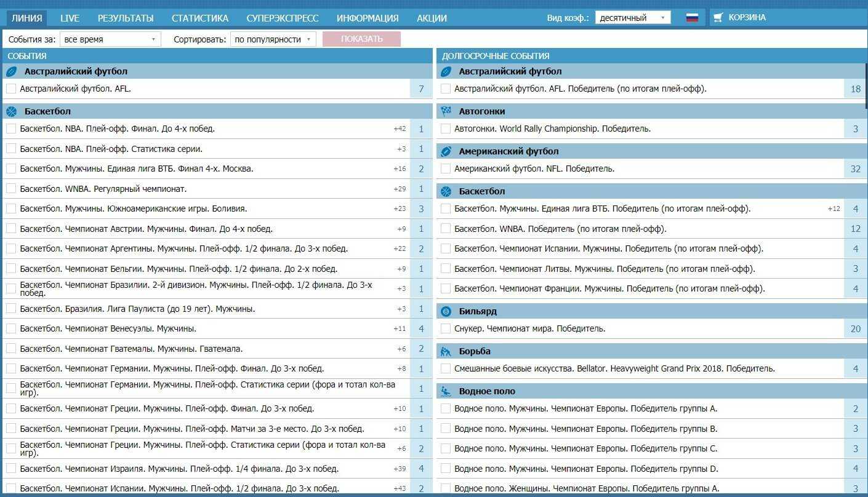Expand +22 for Чемпионат Аргентины row
Image resolution: width=868 pixels, height=497 pixels.
tap(400, 248)
